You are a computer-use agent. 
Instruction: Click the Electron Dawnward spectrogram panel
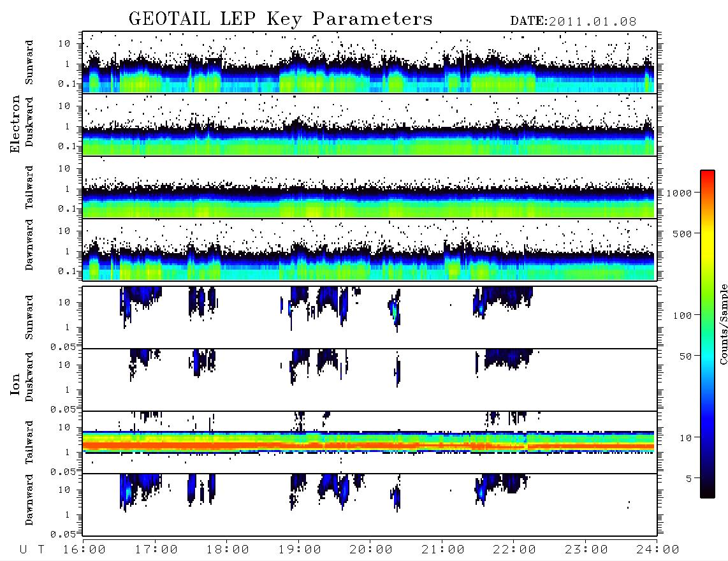point(370,249)
